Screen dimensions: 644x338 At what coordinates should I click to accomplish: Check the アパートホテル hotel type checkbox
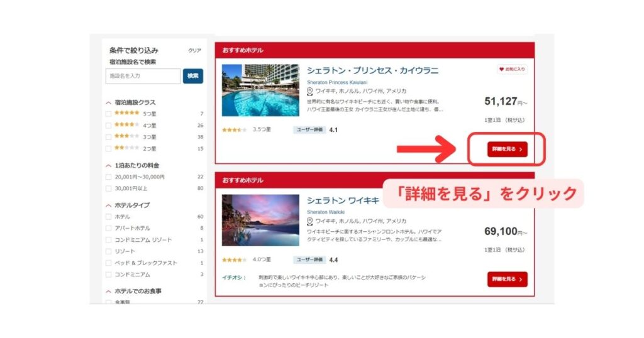point(109,228)
